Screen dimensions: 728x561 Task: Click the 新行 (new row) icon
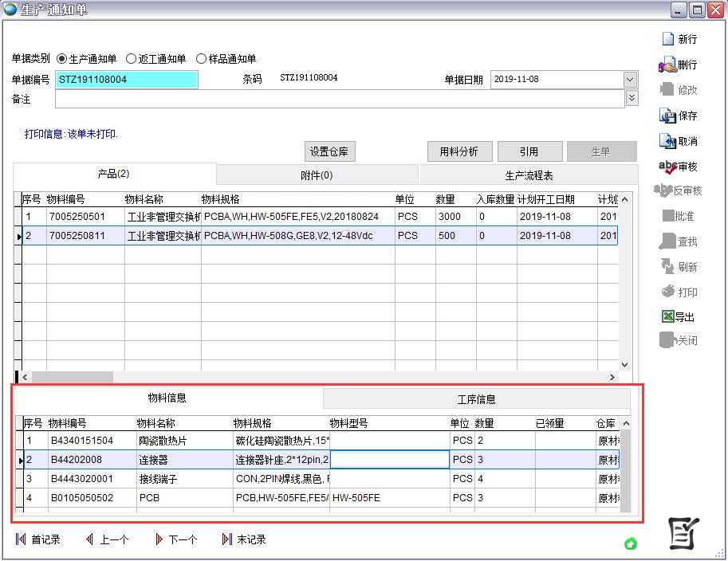(x=667, y=39)
